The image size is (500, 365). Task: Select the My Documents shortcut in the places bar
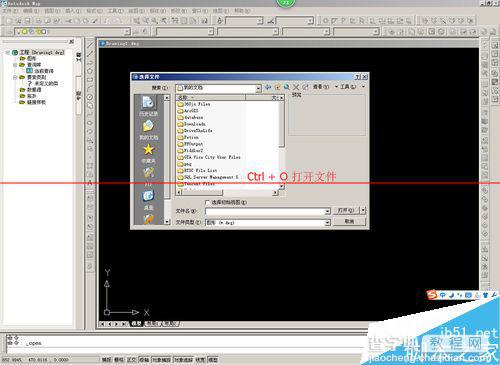coord(148,130)
